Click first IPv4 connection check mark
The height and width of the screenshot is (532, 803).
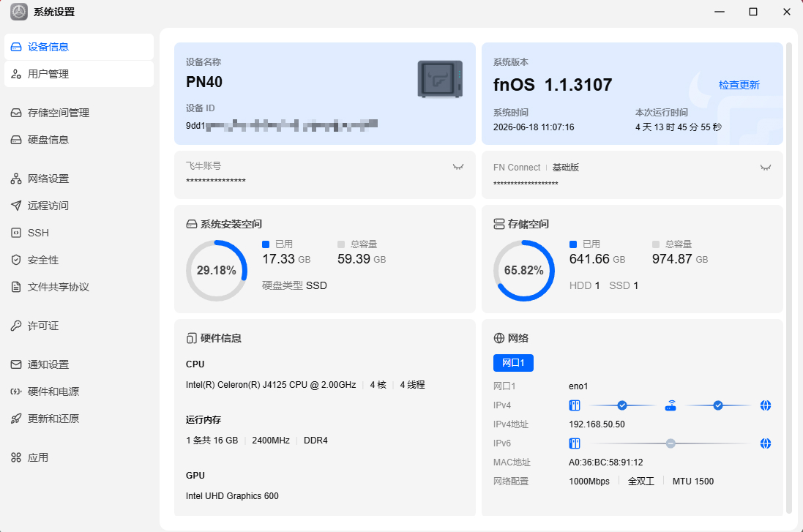point(622,405)
